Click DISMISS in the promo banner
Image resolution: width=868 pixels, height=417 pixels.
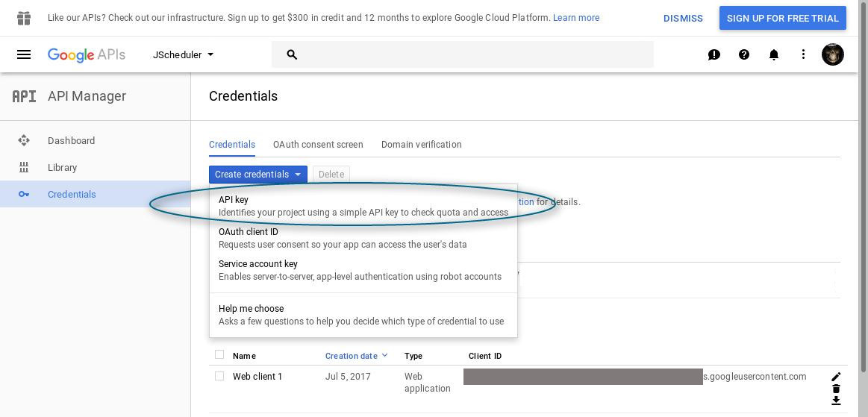tap(683, 18)
